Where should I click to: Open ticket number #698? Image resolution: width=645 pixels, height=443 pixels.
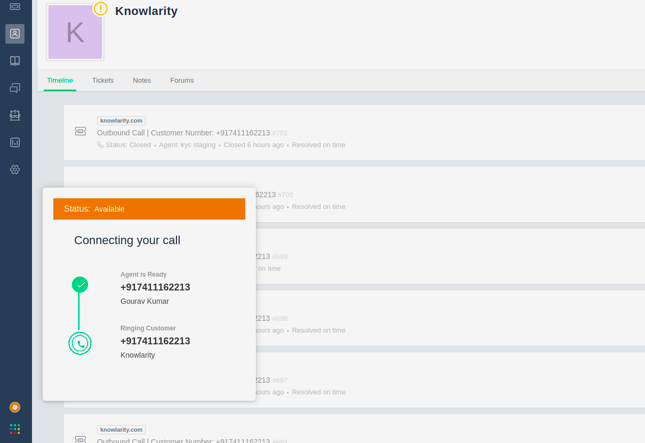[280, 319]
